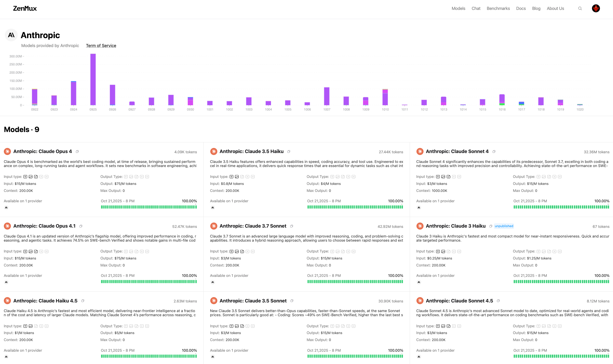613x364 pixels.
Task: Copy Claude Opus 4.1 model name
Action: click(x=81, y=226)
